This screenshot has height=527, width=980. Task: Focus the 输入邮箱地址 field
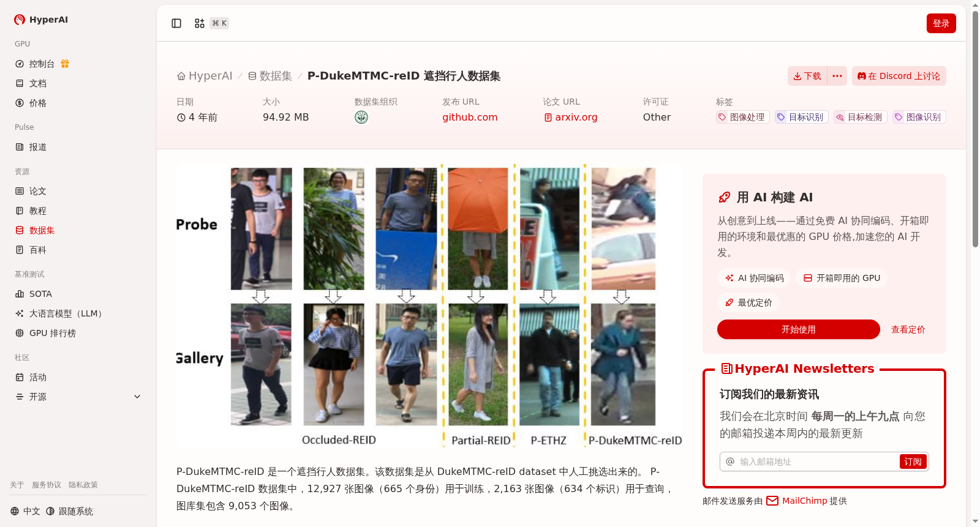click(x=818, y=462)
